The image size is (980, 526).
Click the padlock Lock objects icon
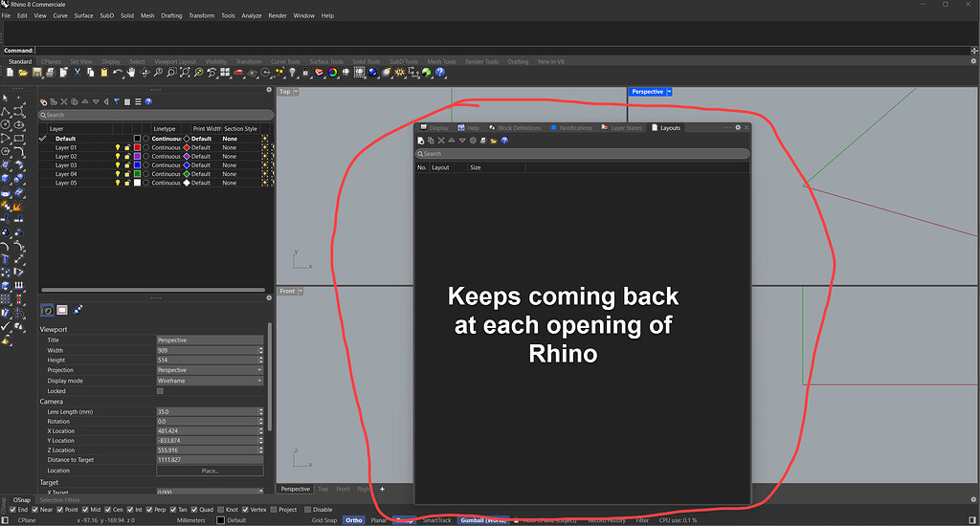[x=305, y=73]
